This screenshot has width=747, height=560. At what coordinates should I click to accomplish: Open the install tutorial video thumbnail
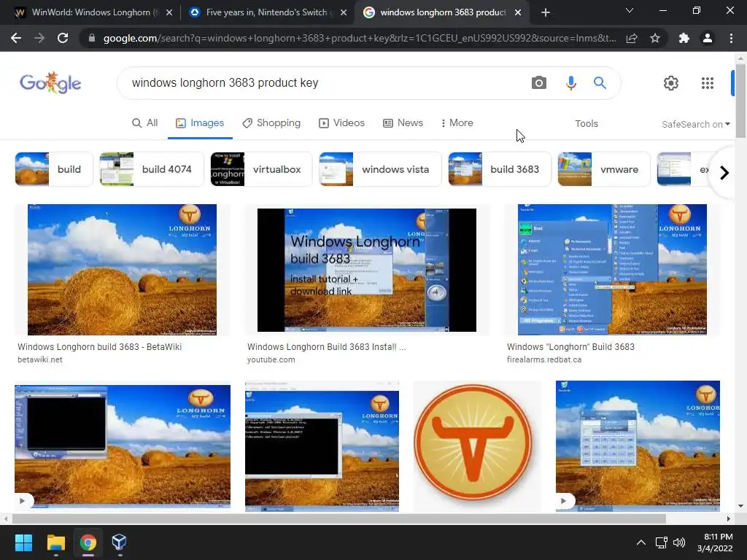click(366, 270)
